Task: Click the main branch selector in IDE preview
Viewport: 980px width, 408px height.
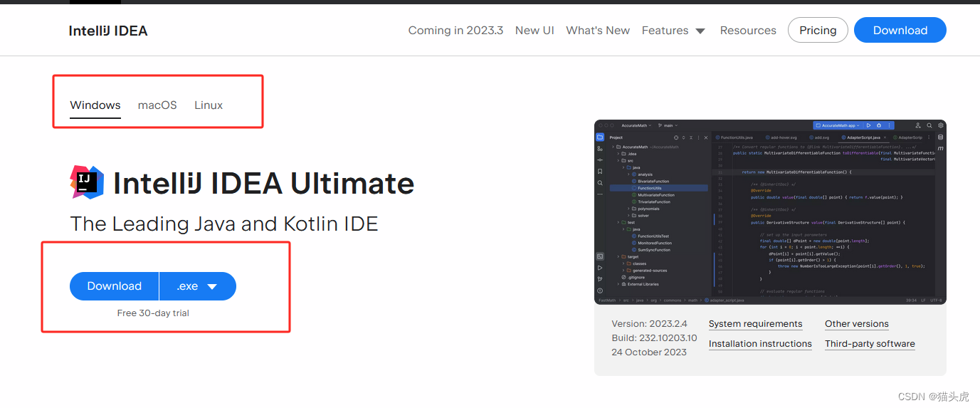Action: pos(668,125)
